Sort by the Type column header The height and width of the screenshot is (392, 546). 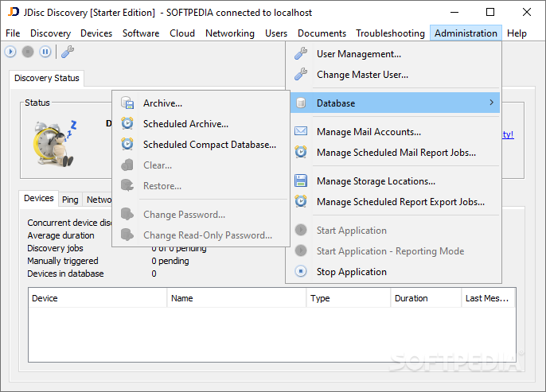[x=349, y=298]
